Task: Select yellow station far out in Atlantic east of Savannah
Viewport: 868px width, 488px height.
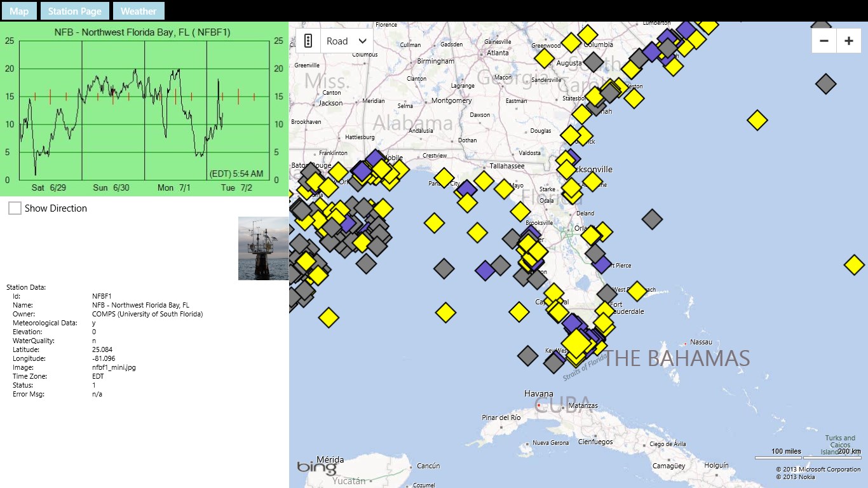Action: [757, 120]
